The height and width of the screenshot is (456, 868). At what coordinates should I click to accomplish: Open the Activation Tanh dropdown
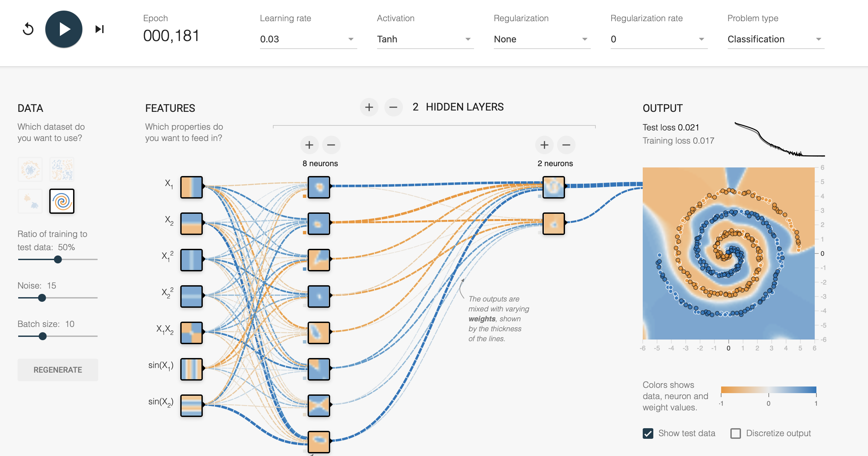pyautogui.click(x=425, y=39)
